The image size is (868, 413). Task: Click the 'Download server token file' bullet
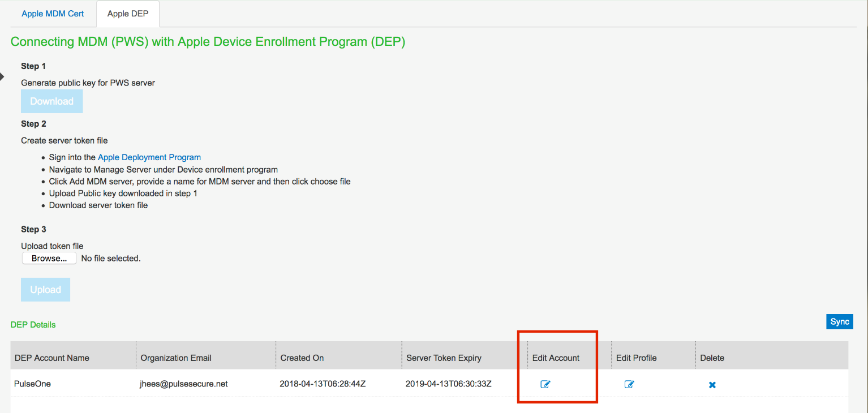[x=98, y=205]
